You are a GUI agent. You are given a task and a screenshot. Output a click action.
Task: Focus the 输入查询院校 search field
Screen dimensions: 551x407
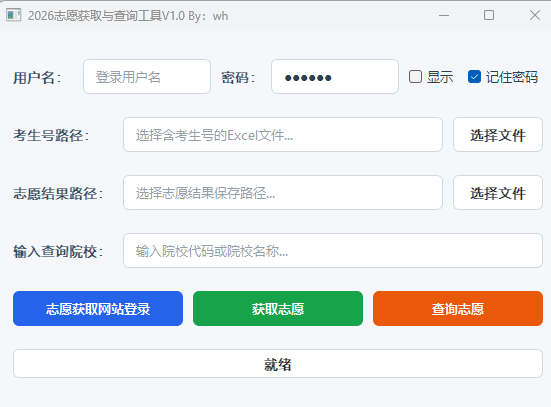pos(333,251)
